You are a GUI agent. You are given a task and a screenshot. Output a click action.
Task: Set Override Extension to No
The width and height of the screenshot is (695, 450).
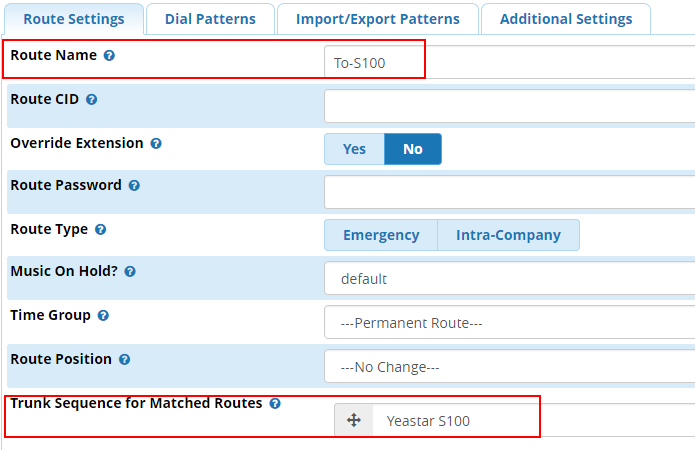(413, 149)
